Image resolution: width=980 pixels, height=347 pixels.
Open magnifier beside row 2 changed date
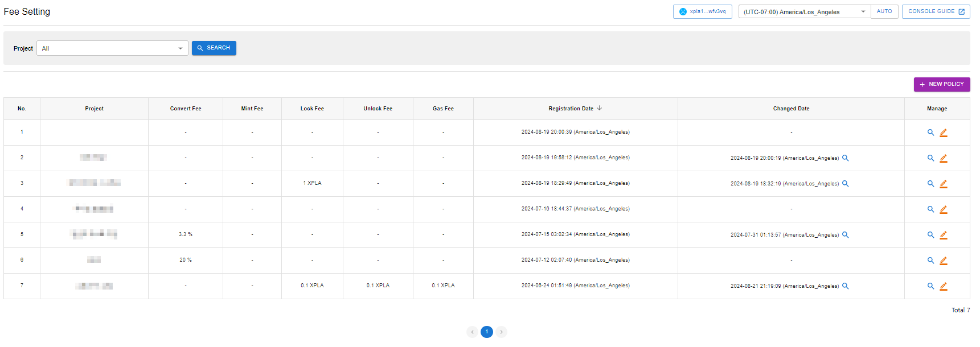846,158
